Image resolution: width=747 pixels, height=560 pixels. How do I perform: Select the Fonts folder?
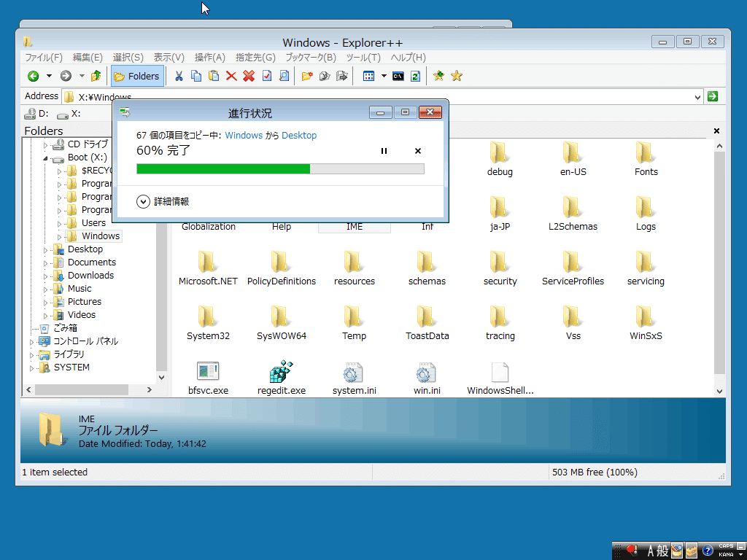pos(646,159)
